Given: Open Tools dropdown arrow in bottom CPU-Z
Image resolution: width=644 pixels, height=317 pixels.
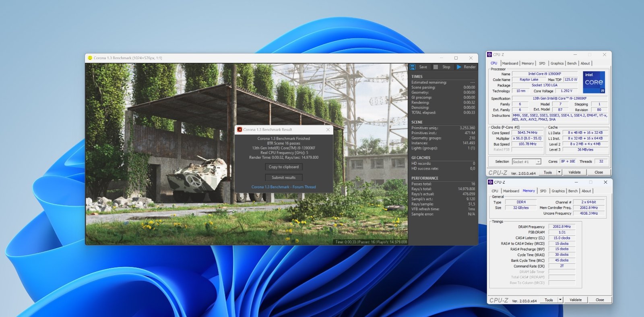Looking at the screenshot, I should [x=560, y=300].
